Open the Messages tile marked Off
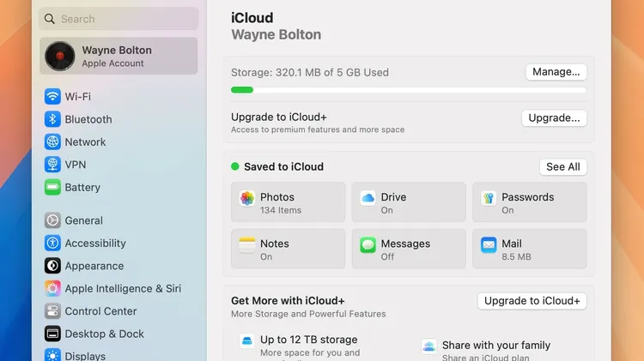Screen dimensions: 644x361 click(409, 249)
